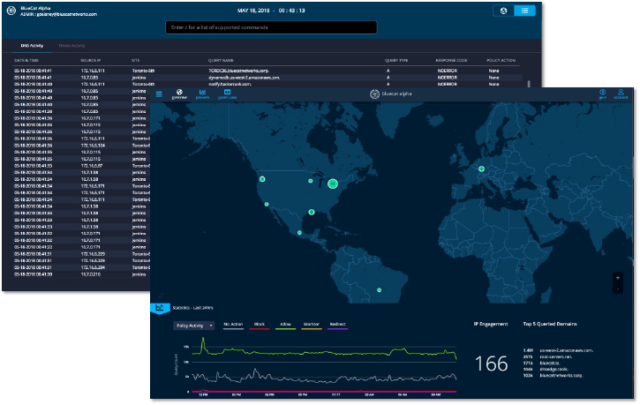Viewport: 640px width, 405px height.
Task: Click the globe Overview icon in the dashboard toolbar
Action: 180,95
